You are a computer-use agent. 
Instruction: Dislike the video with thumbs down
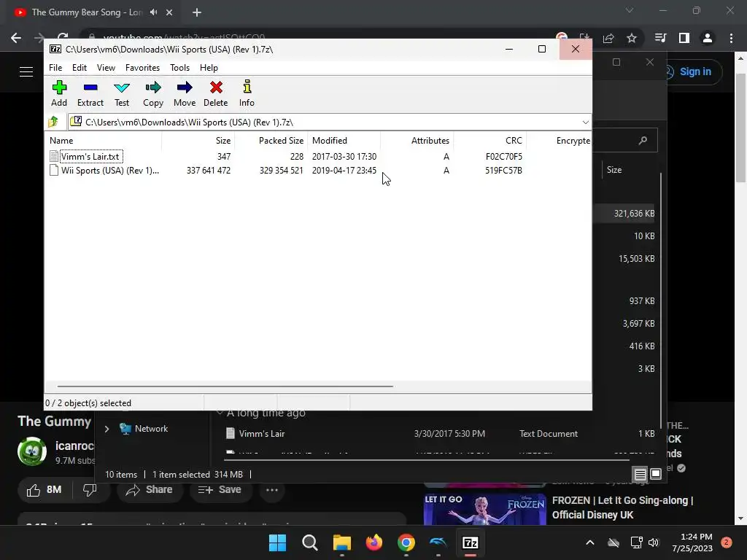[90, 490]
